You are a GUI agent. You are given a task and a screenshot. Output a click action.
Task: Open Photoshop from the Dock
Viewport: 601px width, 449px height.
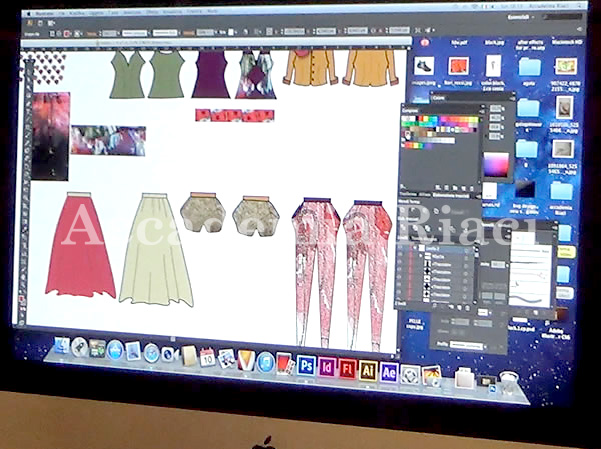306,365
